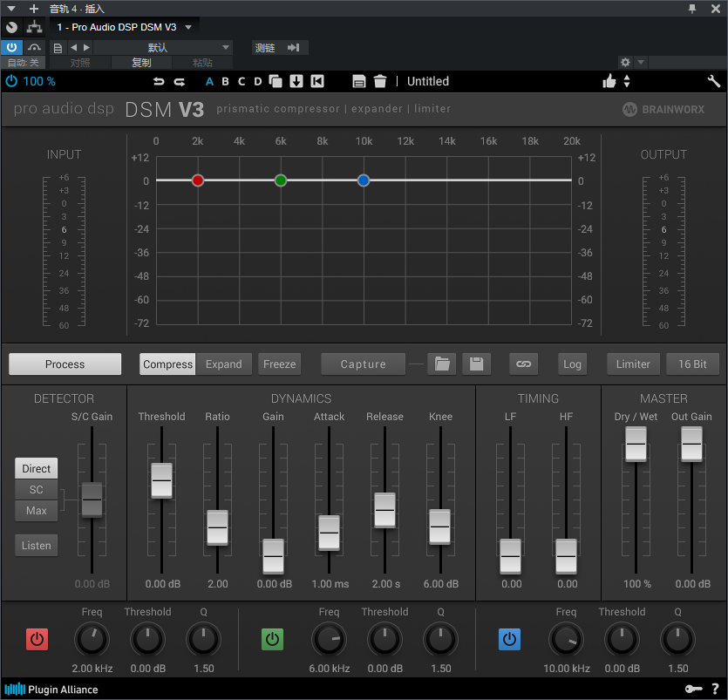Open plugin settings wrench icon
The height and width of the screenshot is (700, 728).
[713, 81]
